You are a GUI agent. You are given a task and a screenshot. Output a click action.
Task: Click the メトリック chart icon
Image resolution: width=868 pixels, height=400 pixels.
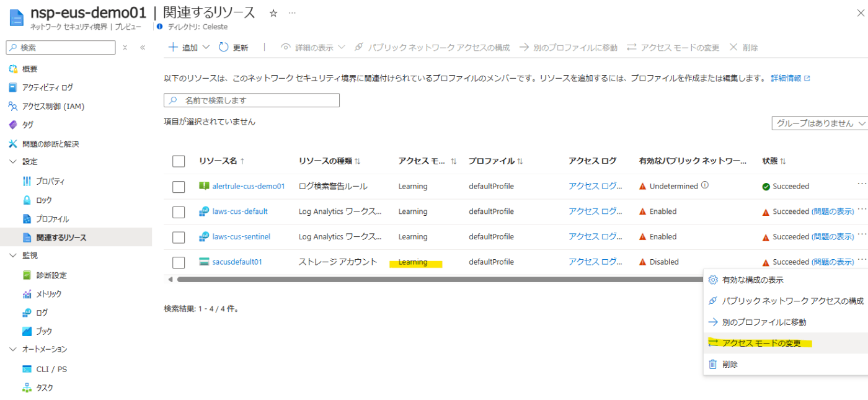pos(27,294)
